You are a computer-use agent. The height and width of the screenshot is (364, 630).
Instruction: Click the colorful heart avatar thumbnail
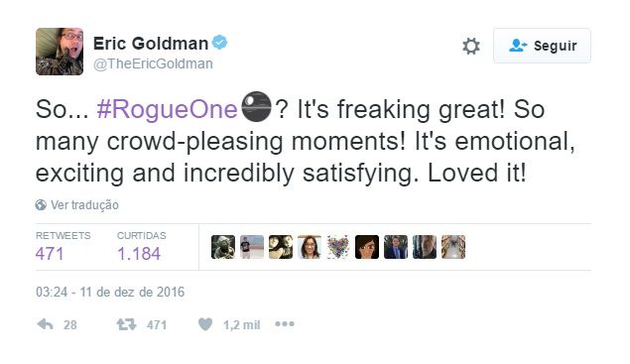tap(338, 247)
